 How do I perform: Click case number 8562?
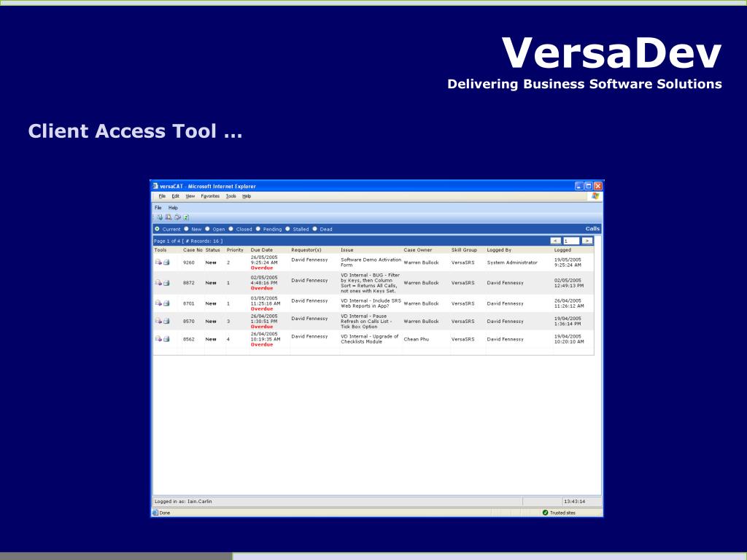click(x=189, y=340)
